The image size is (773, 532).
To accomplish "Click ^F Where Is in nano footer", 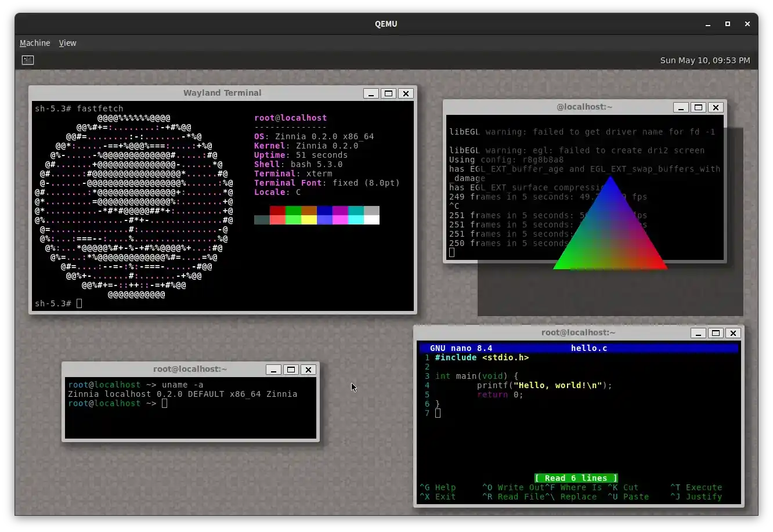I will tap(573, 487).
